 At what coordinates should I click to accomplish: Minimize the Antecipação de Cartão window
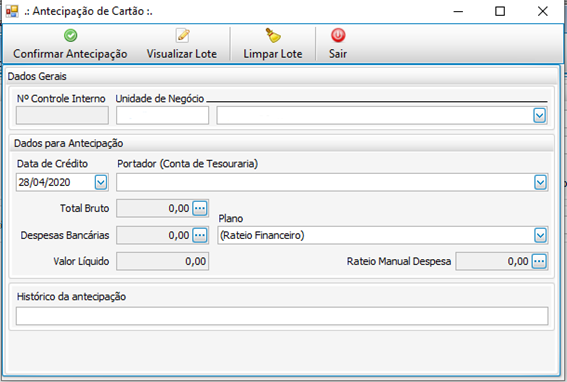tap(458, 12)
